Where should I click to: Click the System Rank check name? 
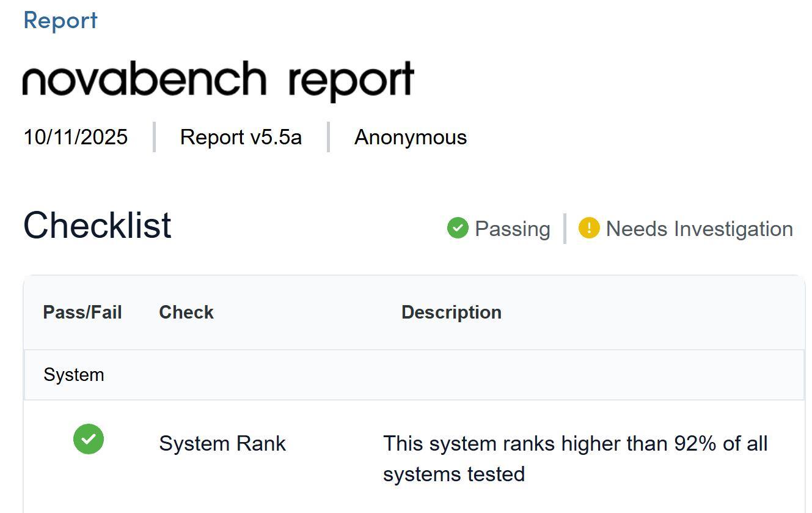coord(222,443)
